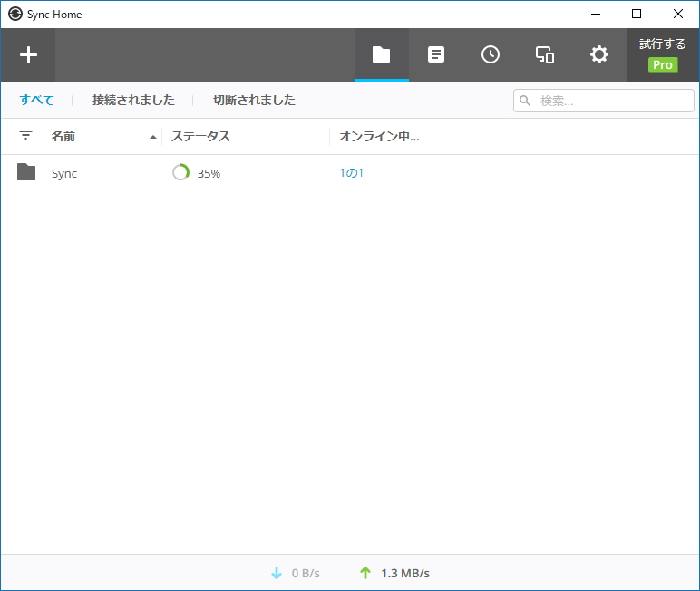Select the 接続されました filter tab
Screen dimensions: 700x591
point(133,100)
